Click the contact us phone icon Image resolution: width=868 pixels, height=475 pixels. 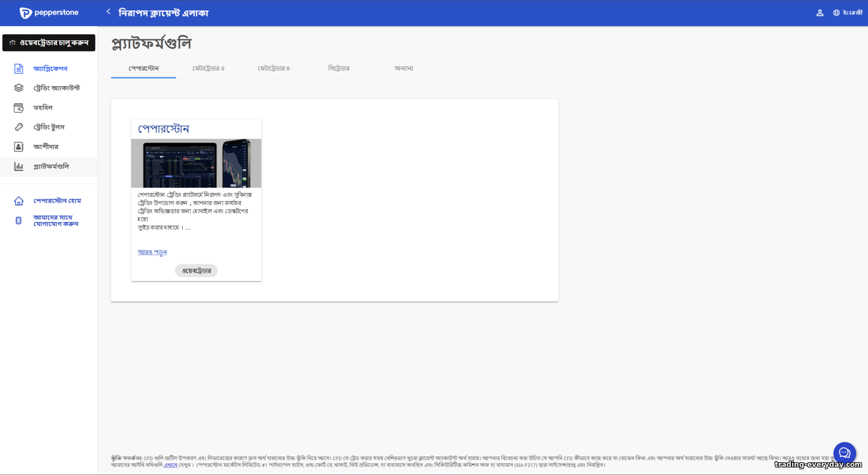[19, 221]
